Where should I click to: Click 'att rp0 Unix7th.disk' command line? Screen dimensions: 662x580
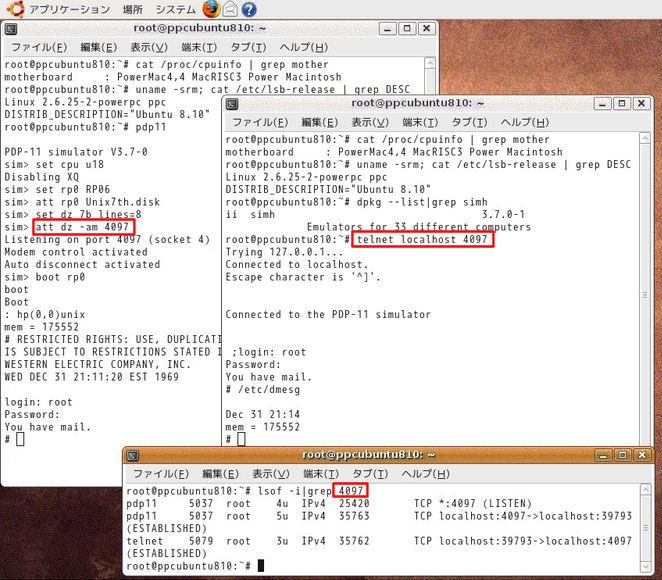click(x=82, y=202)
